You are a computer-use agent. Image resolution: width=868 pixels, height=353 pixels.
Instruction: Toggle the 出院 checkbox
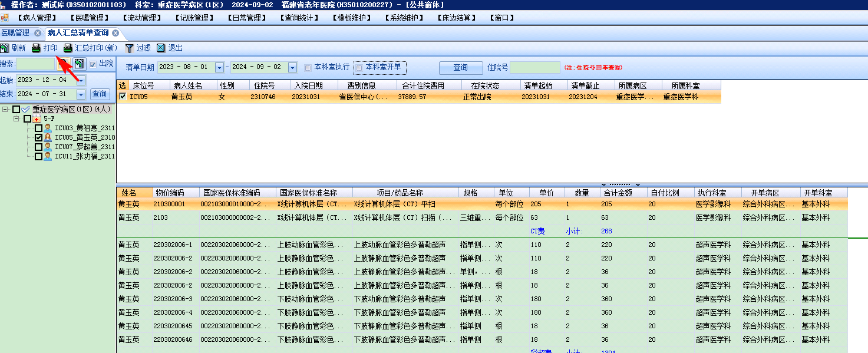point(93,64)
